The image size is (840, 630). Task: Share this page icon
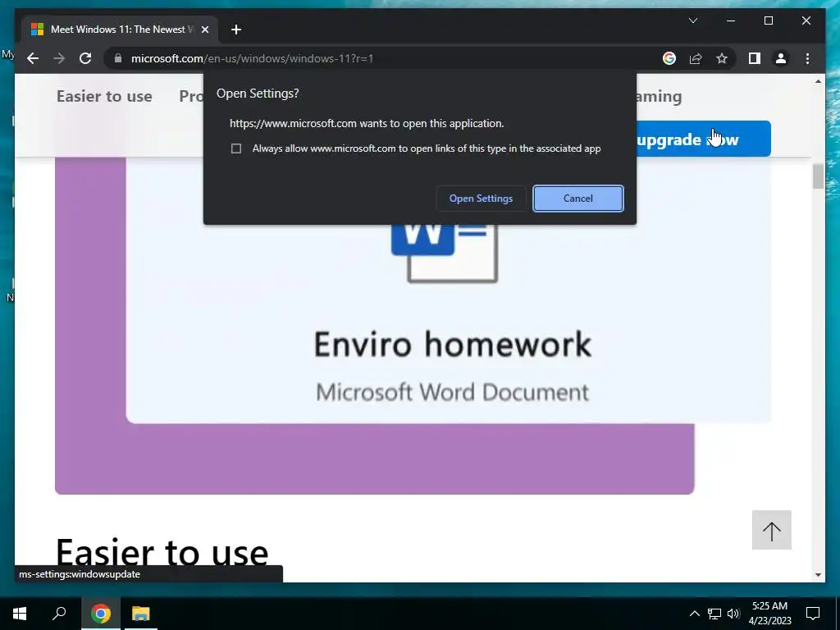click(x=696, y=58)
